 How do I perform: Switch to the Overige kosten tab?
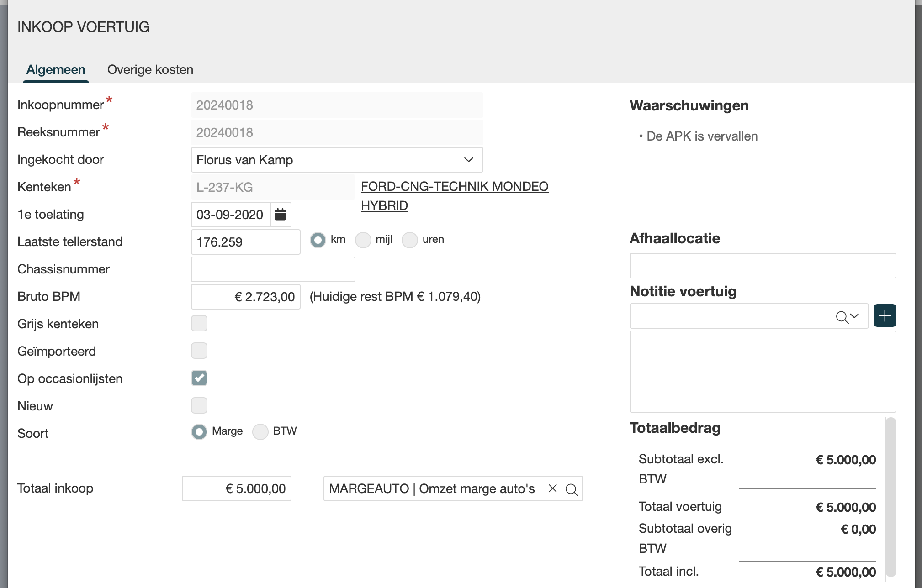(150, 70)
